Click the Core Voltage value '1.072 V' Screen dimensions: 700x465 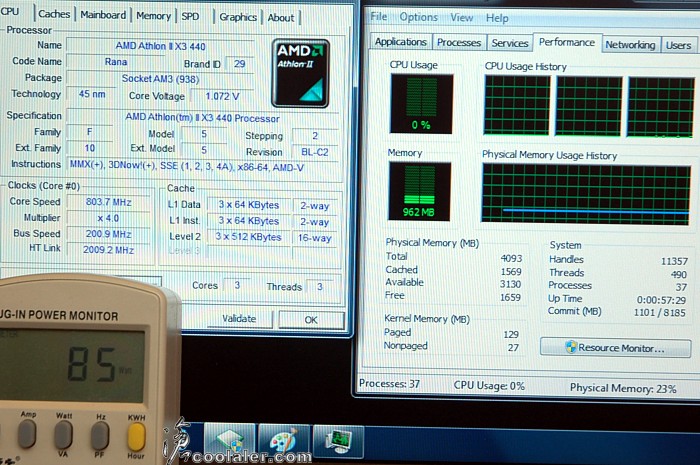[x=222, y=96]
